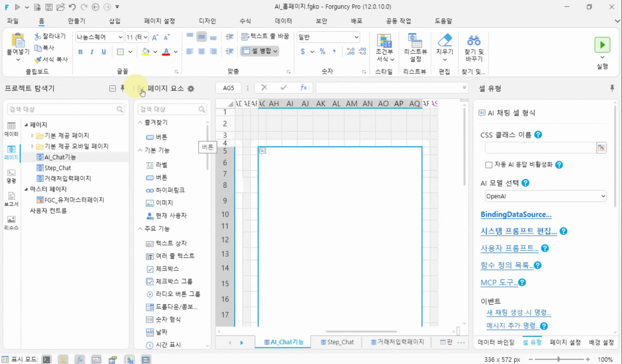
Task: Open BindingDataSource link
Action: 516,214
